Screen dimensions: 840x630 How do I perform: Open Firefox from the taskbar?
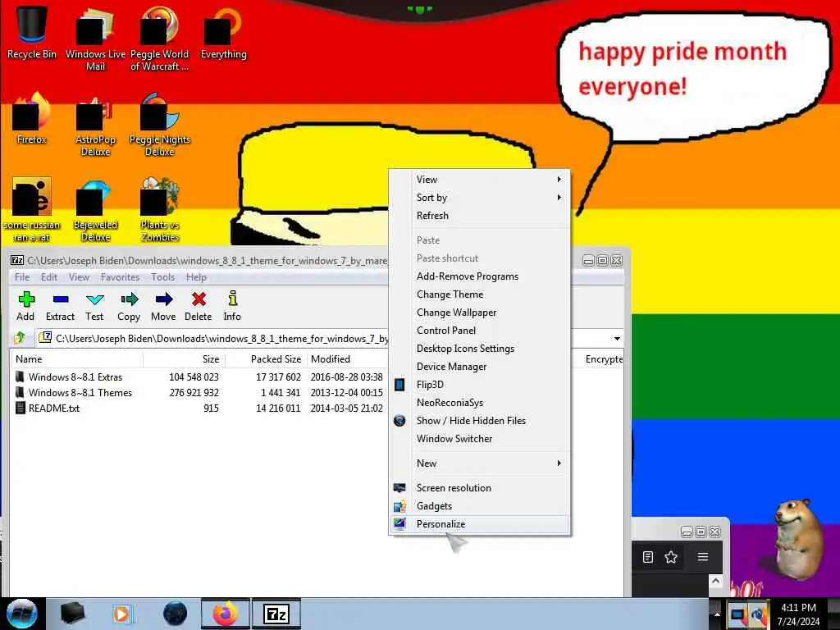pos(225,614)
